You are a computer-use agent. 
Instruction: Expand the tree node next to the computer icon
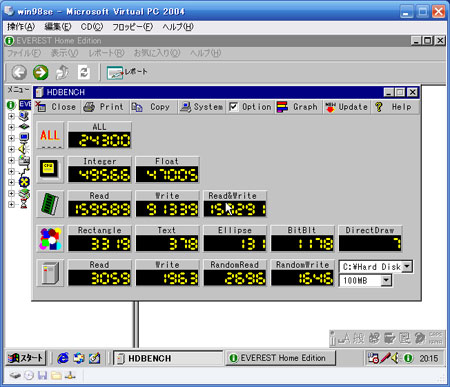coord(11,116)
